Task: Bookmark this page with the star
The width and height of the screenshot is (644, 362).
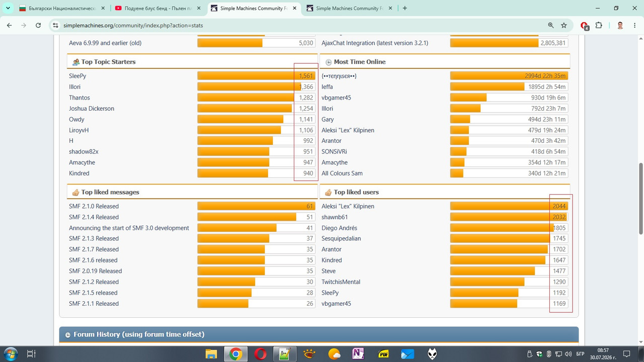Action: pos(564,25)
